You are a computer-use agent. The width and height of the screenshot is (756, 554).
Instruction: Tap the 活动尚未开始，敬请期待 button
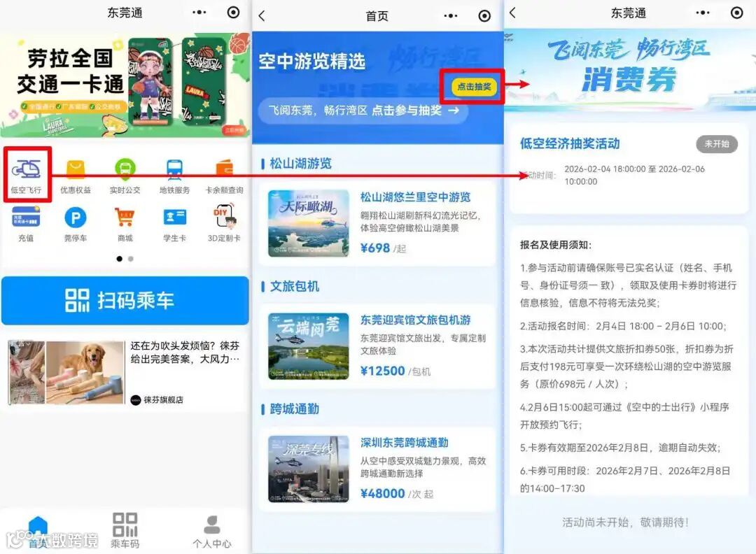click(625, 523)
